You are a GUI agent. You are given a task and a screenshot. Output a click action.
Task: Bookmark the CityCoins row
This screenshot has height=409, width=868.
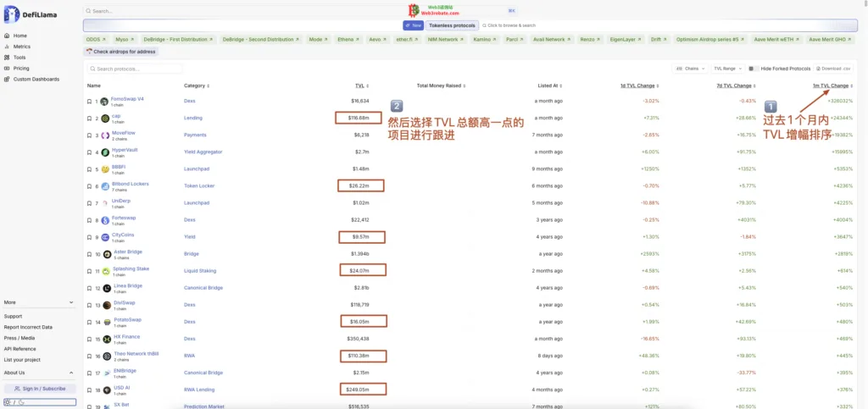pos(89,237)
